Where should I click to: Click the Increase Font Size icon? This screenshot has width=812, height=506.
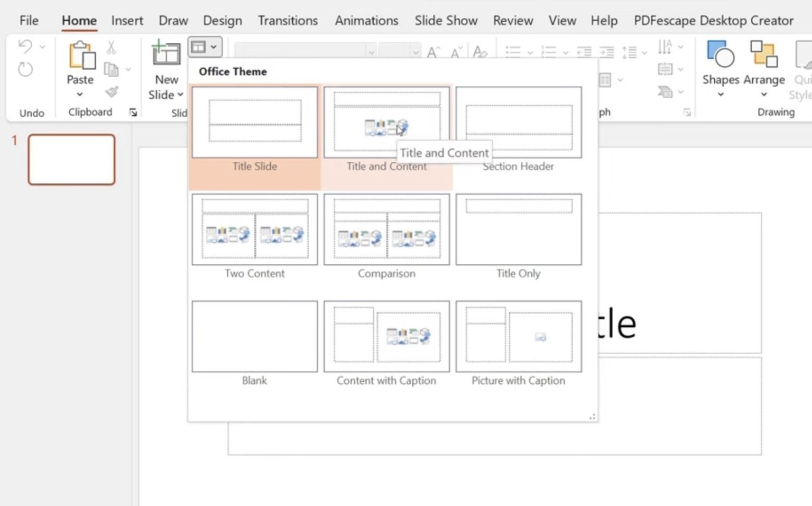tap(432, 51)
